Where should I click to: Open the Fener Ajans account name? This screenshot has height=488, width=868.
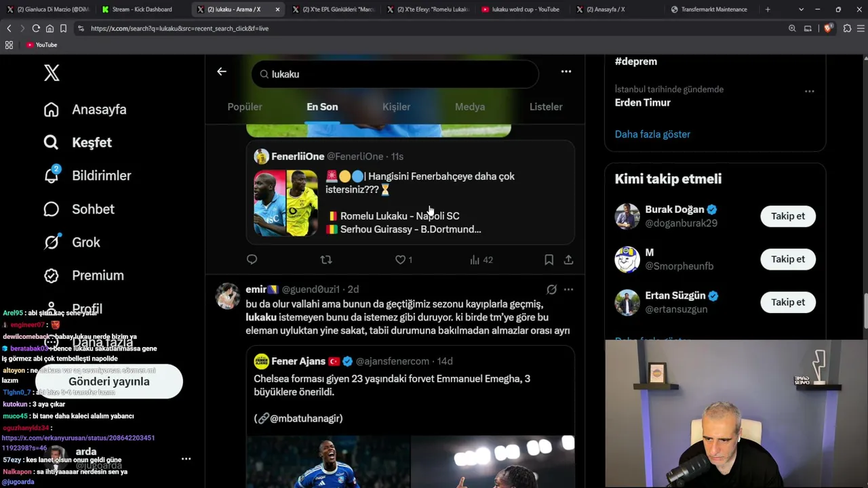(x=298, y=361)
